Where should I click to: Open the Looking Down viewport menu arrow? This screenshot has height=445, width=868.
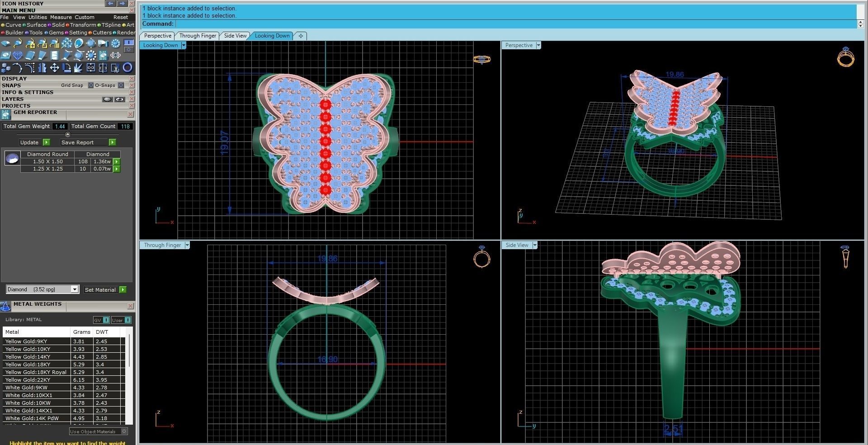coord(184,45)
